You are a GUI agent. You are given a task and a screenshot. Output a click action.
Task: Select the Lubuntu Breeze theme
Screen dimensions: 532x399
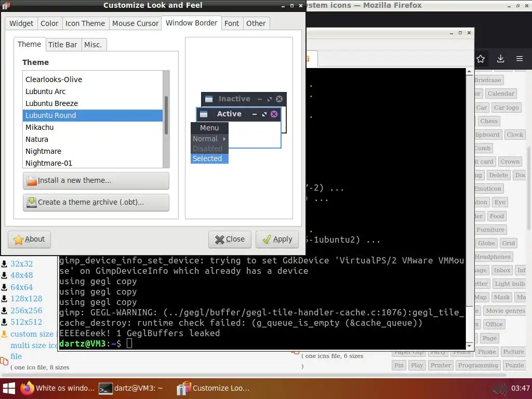click(92, 103)
